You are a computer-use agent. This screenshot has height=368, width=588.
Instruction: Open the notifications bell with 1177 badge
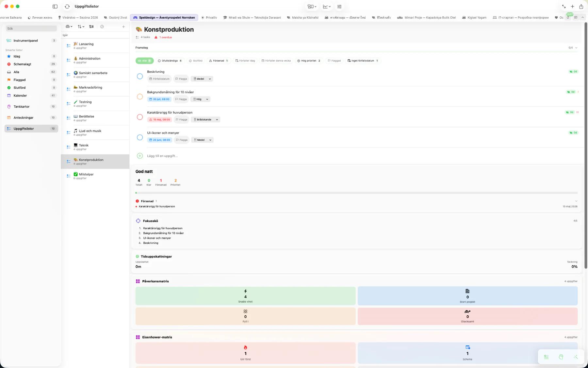point(568,17)
